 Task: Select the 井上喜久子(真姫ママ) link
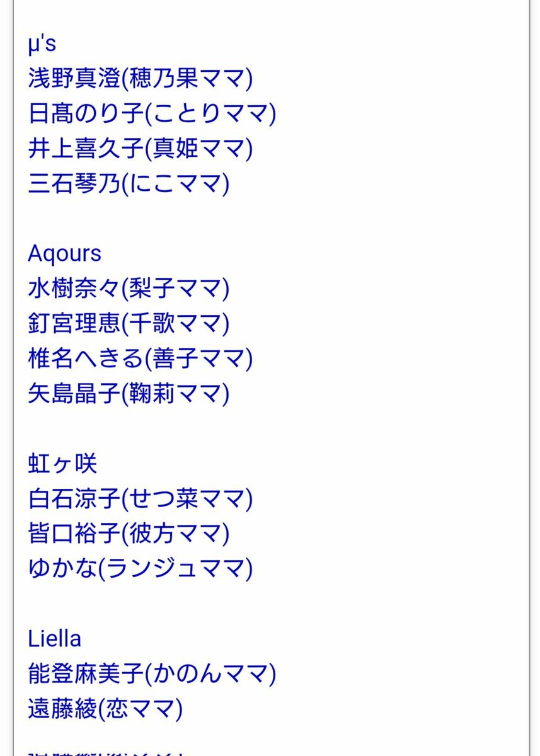[141, 149]
